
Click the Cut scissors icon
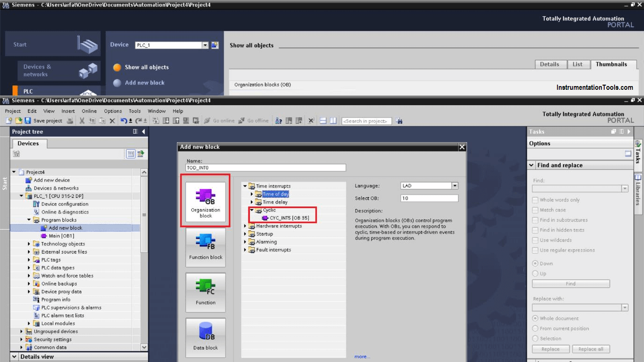point(82,121)
